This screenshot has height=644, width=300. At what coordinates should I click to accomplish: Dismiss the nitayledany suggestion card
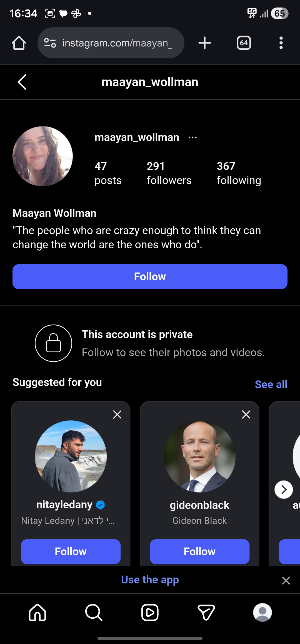point(117,415)
